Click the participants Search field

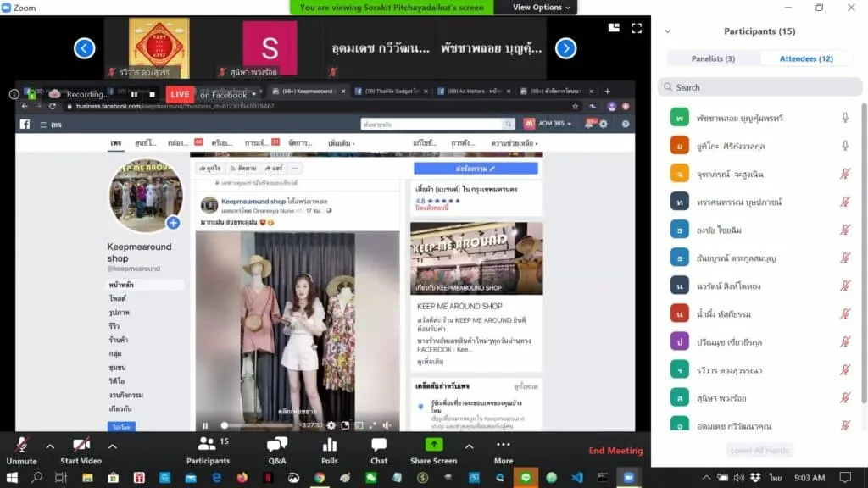pyautogui.click(x=759, y=87)
